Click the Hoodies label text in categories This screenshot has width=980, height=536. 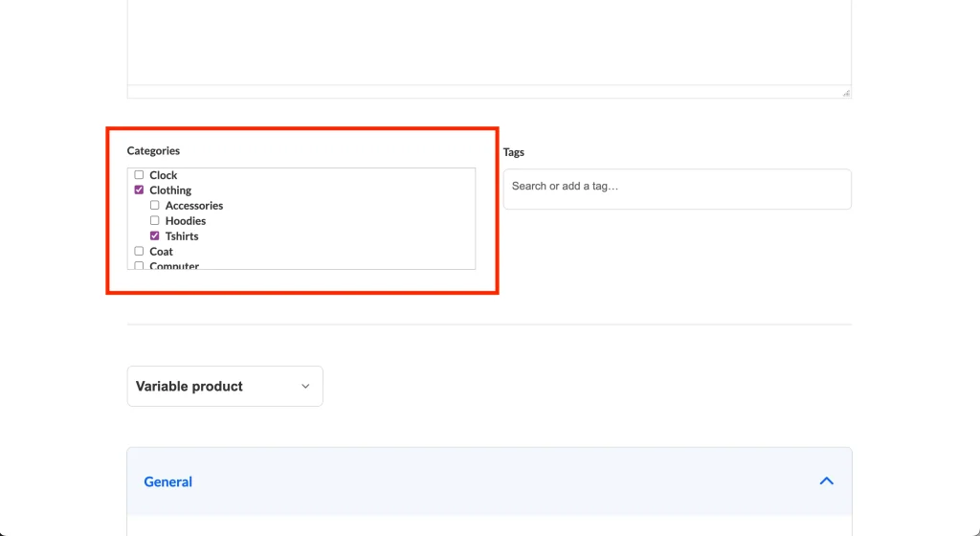coord(186,221)
